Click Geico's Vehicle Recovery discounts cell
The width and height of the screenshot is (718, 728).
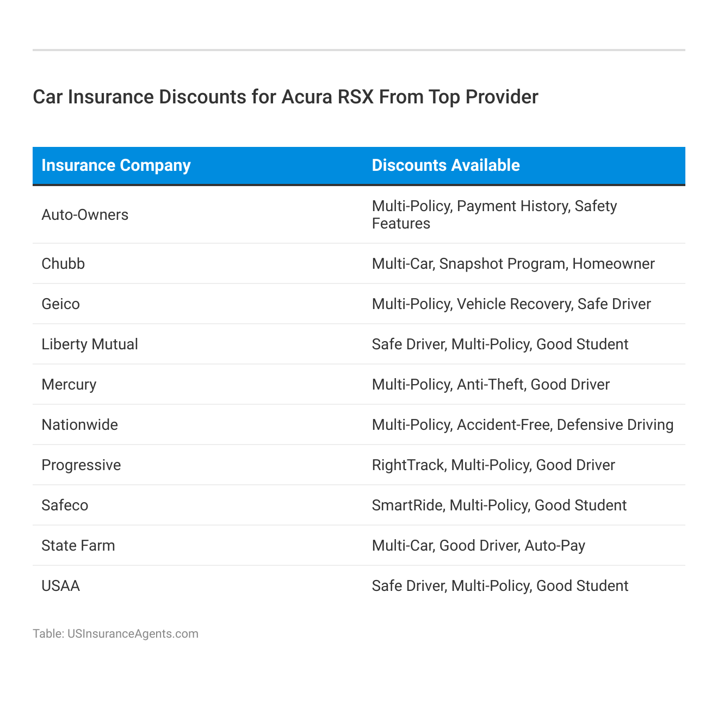click(511, 304)
